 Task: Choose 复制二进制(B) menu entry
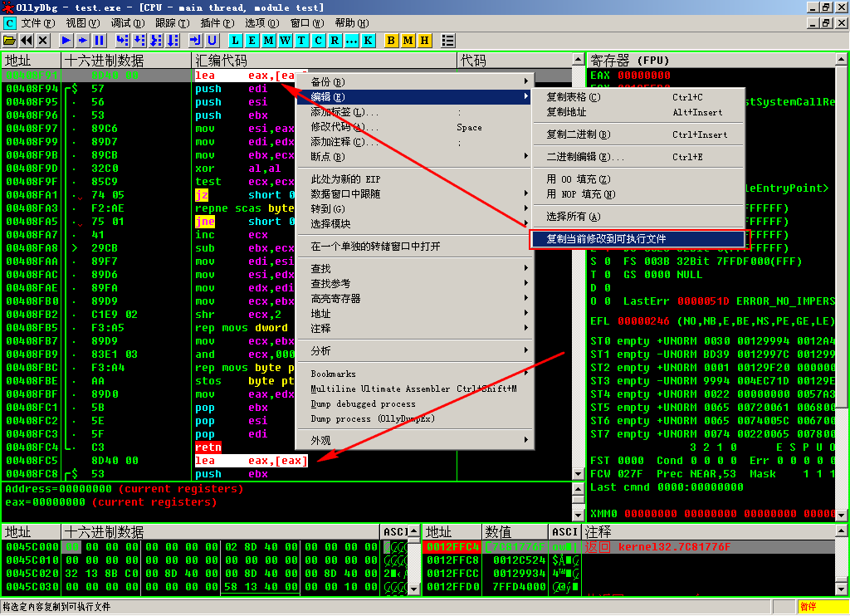point(638,134)
